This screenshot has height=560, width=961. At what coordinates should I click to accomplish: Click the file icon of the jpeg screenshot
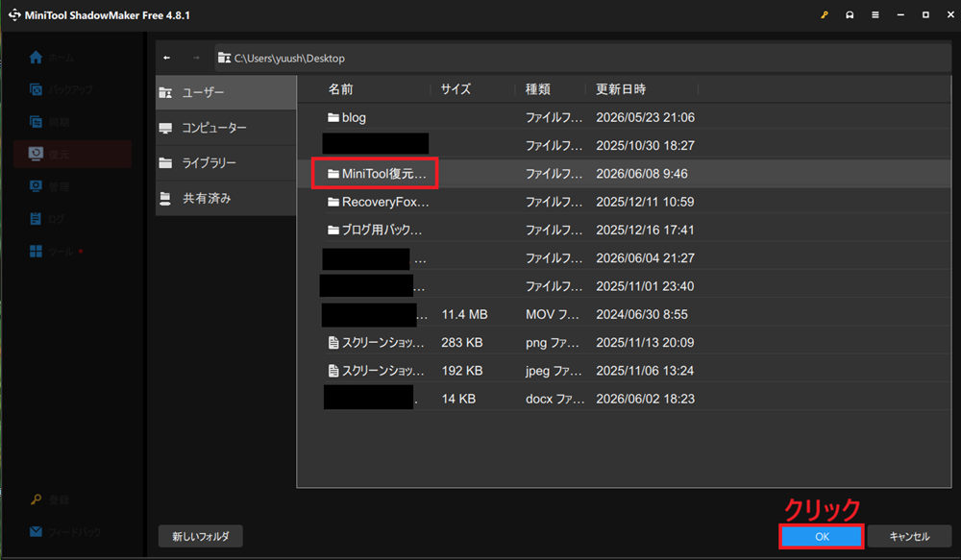(333, 371)
